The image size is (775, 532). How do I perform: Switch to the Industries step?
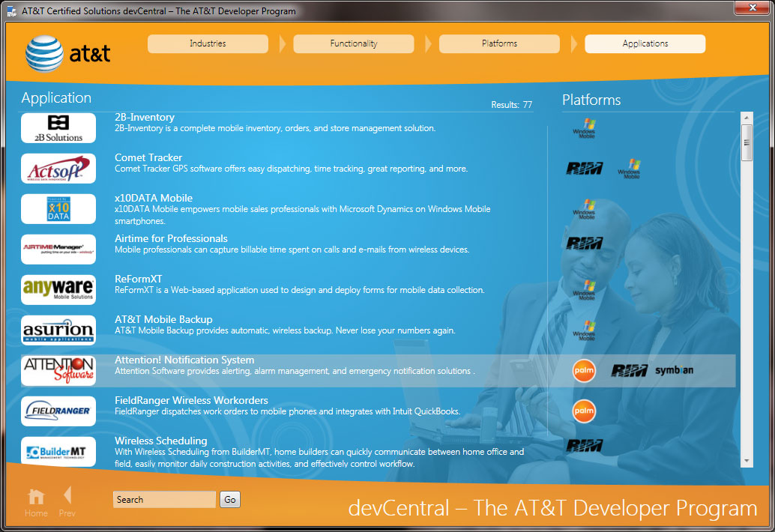(208, 43)
